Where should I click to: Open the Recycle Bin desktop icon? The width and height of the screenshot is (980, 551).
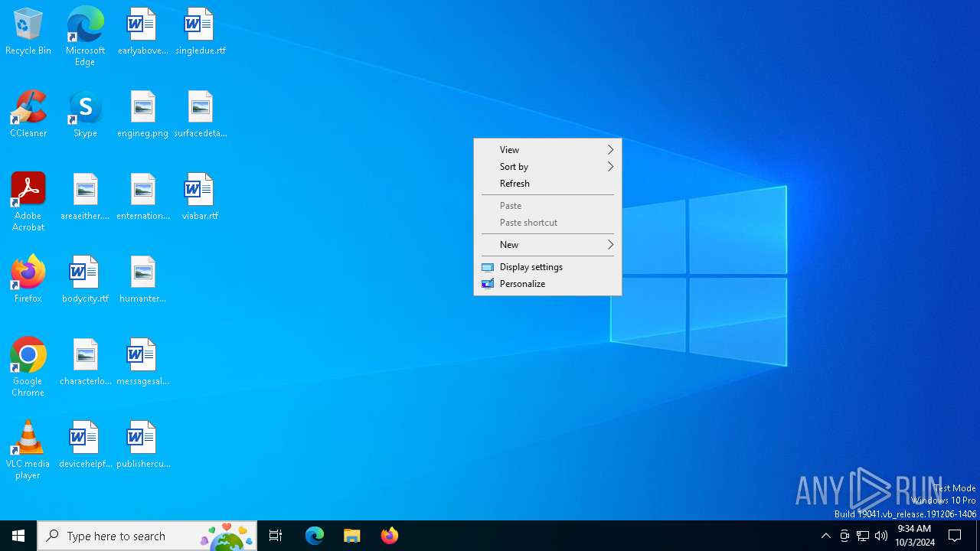[28, 32]
